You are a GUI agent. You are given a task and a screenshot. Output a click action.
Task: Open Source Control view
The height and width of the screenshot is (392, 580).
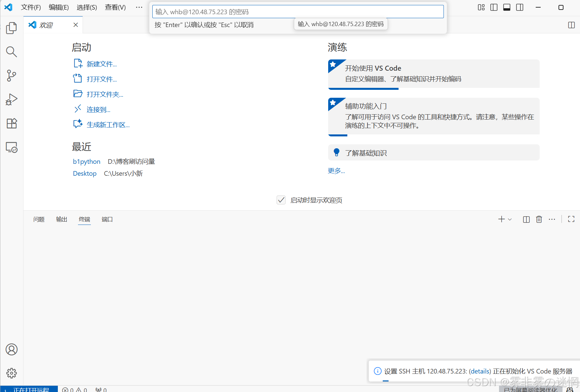(12, 76)
